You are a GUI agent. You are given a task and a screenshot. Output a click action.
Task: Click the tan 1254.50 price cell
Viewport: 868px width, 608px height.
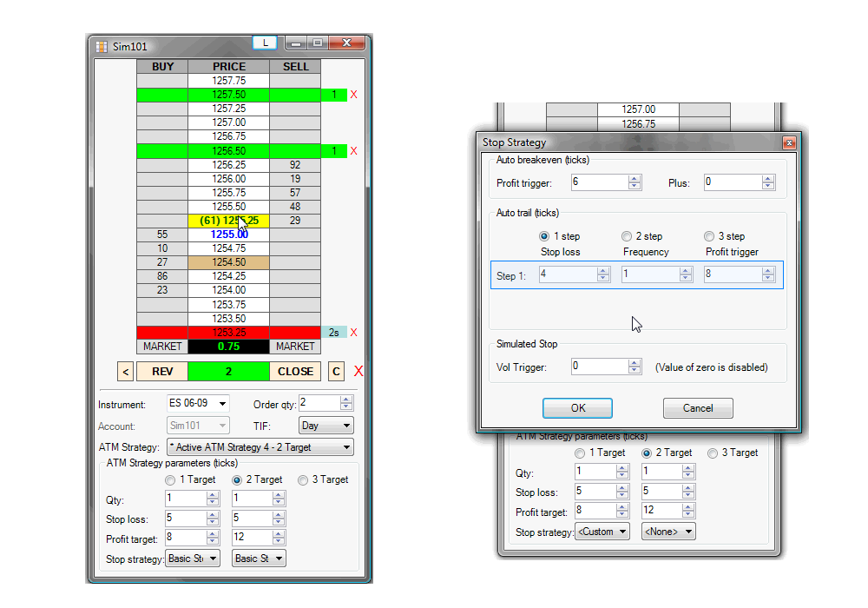tap(228, 262)
